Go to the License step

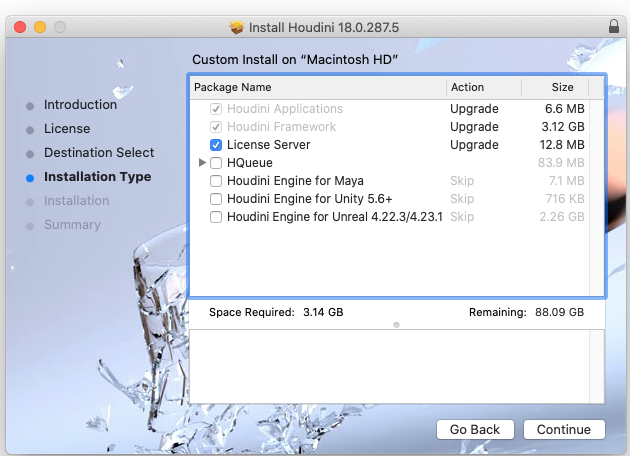[x=67, y=129]
